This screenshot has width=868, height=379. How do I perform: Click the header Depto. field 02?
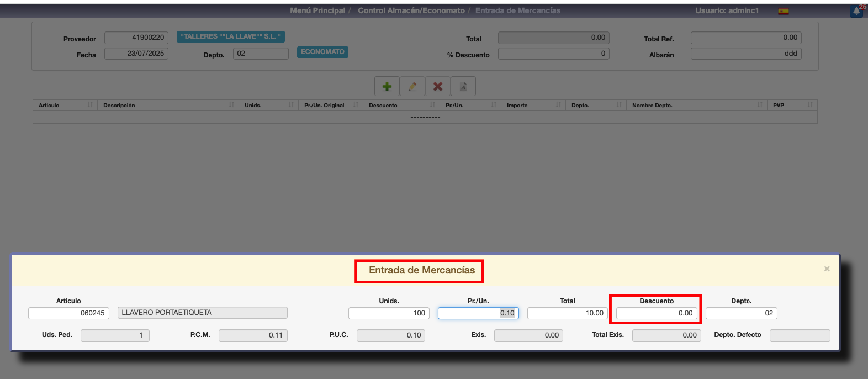pos(261,54)
